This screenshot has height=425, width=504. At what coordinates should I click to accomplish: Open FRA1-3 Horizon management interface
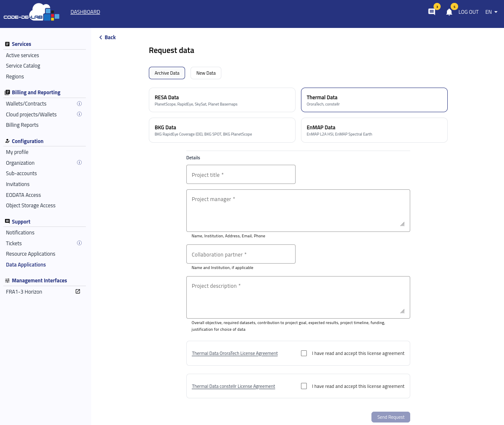24,292
